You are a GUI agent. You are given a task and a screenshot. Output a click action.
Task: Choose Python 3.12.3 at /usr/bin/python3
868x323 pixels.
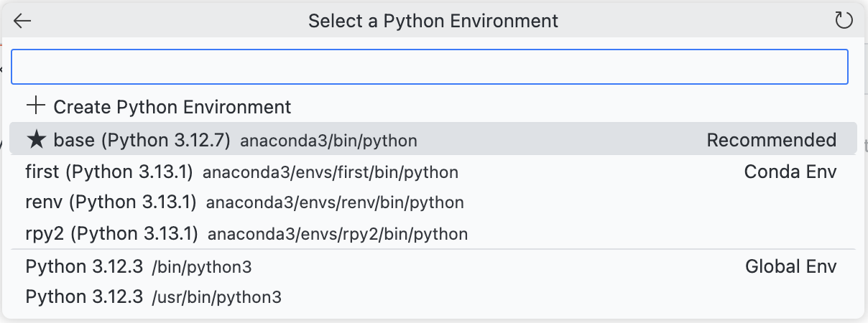pyautogui.click(x=84, y=296)
